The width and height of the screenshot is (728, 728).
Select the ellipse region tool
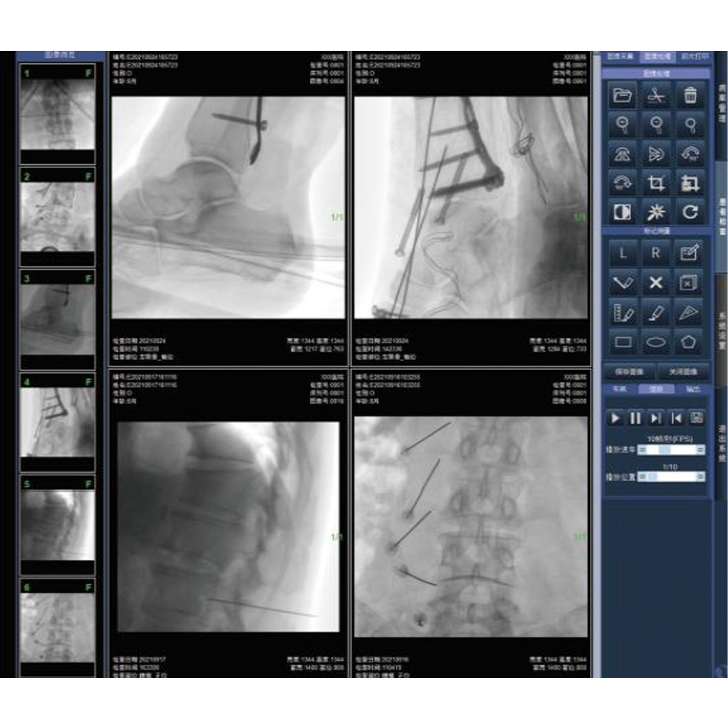point(656,341)
